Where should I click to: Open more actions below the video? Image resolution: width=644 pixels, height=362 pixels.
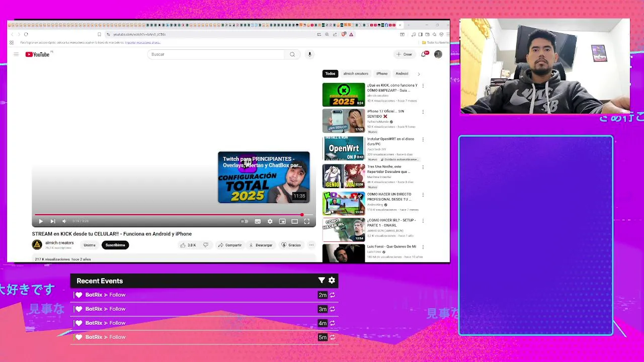pos(311,245)
